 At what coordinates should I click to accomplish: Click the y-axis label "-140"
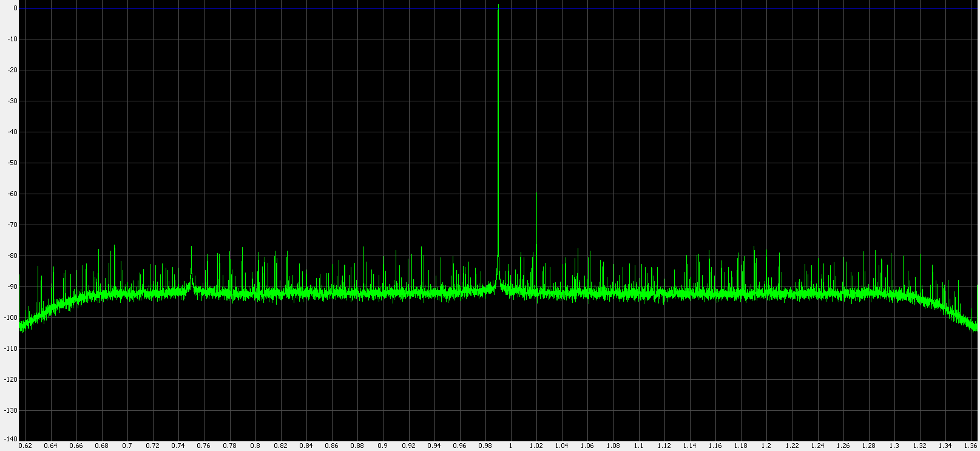click(11, 438)
